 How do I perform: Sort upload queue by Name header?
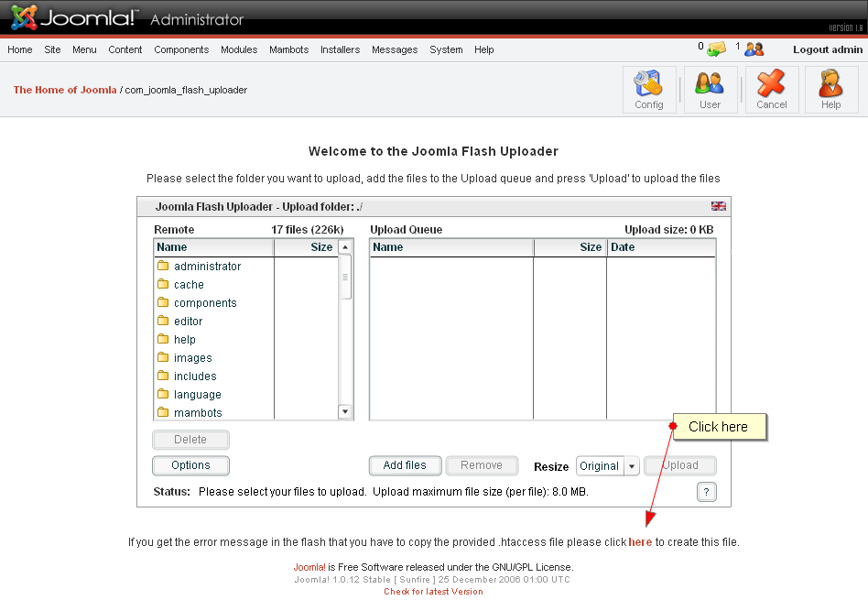[451, 247]
